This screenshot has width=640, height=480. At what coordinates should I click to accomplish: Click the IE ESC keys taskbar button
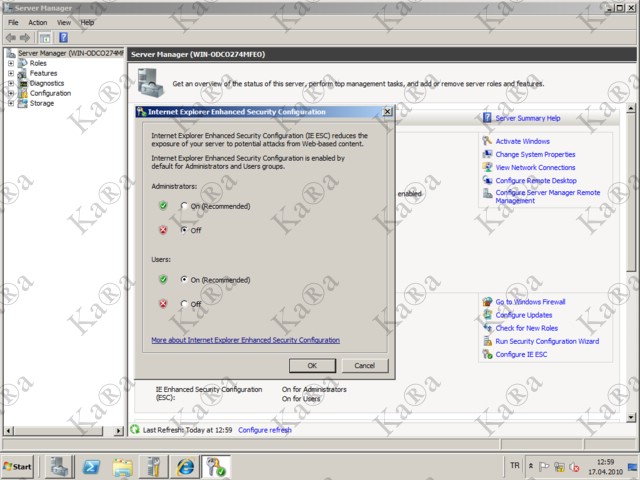point(216,467)
